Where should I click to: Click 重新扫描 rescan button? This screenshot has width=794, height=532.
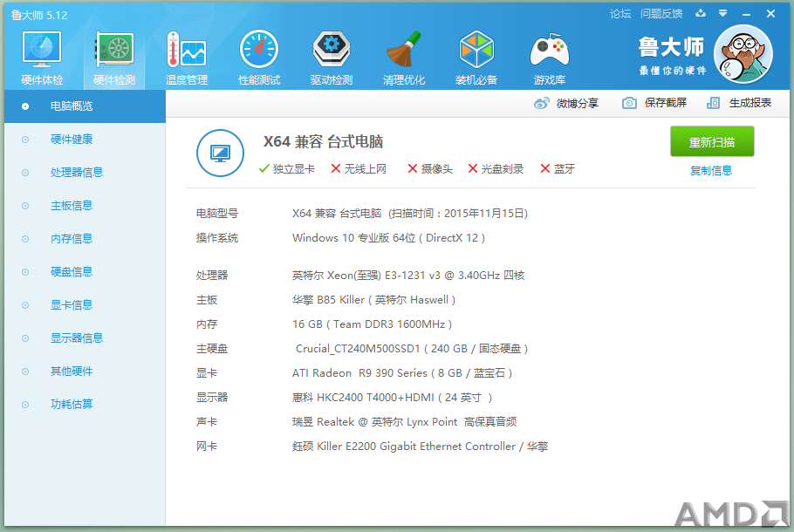tap(712, 142)
